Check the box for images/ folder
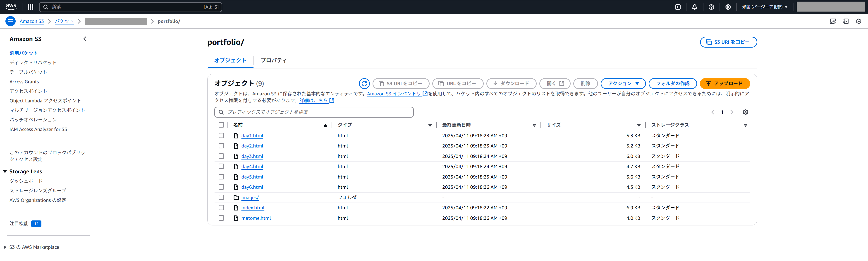 pyautogui.click(x=221, y=197)
